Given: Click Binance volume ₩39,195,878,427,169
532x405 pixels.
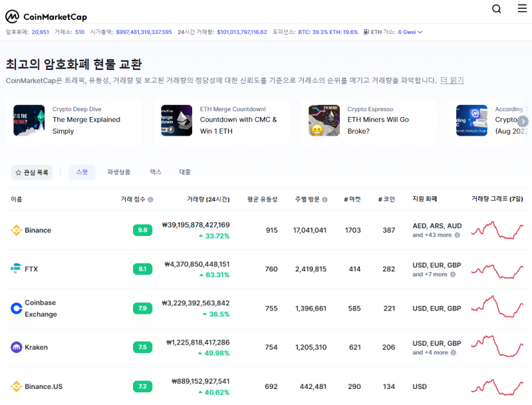Looking at the screenshot, I should (x=196, y=225).
